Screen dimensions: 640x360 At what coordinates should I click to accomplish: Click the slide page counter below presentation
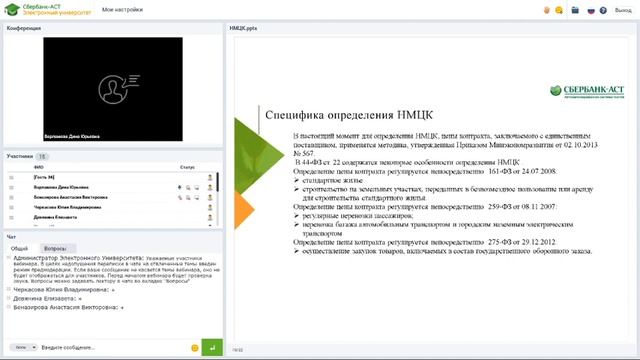238,350
